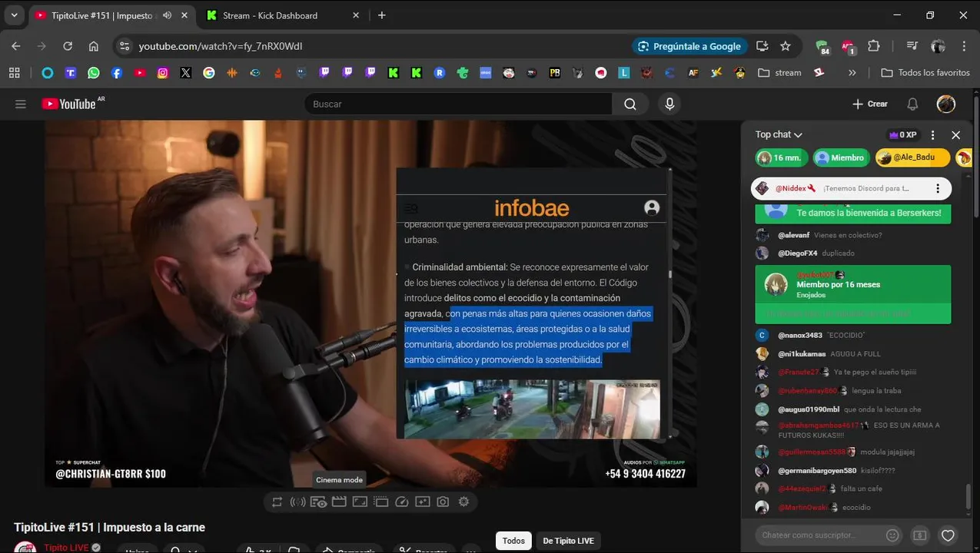This screenshot has height=553, width=980.
Task: Click the video filters sparkle icon
Action: [x=422, y=502]
